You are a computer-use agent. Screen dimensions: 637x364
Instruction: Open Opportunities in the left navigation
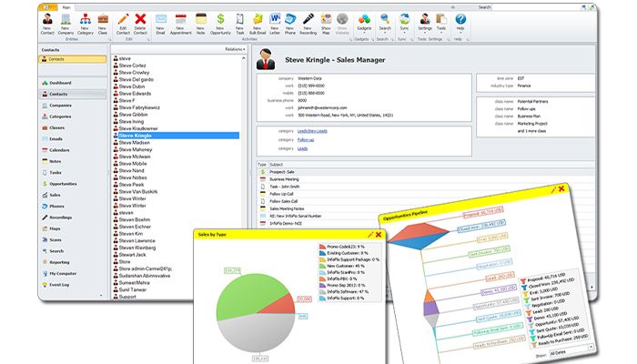[63, 184]
